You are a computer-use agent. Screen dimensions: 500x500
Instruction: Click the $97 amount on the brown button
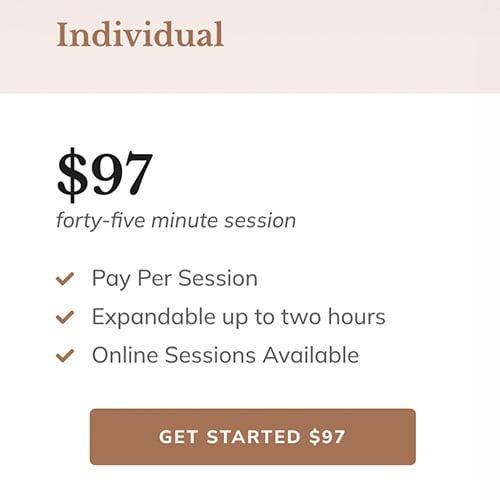[x=327, y=437]
